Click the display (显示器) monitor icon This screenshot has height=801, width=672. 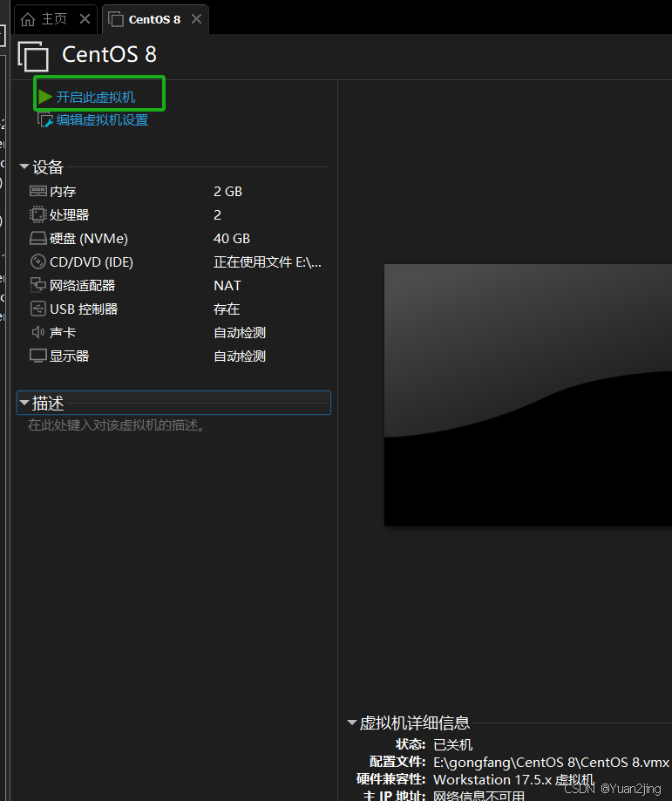(x=38, y=356)
